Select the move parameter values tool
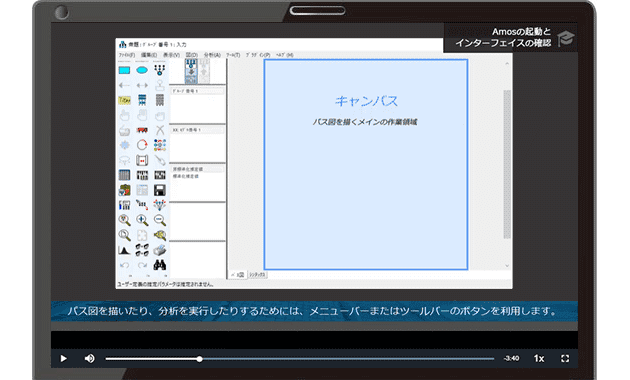 (x=125, y=160)
